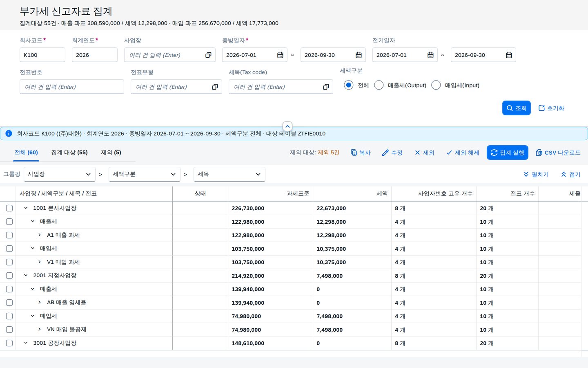Switch to the 제외 (5) tab
The height and width of the screenshot is (368, 588).
(x=111, y=153)
